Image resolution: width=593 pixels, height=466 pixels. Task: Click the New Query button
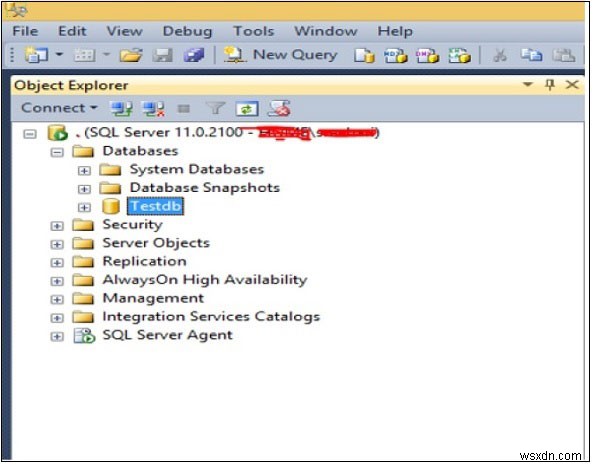(281, 55)
